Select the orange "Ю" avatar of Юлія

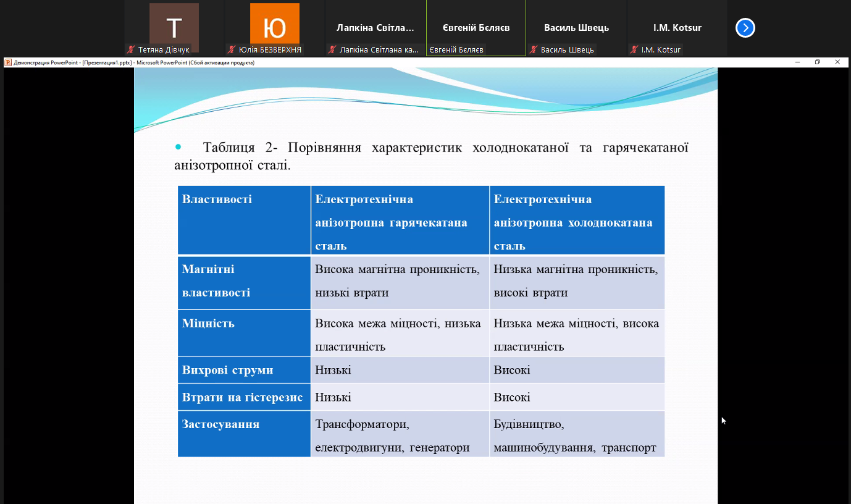(274, 24)
